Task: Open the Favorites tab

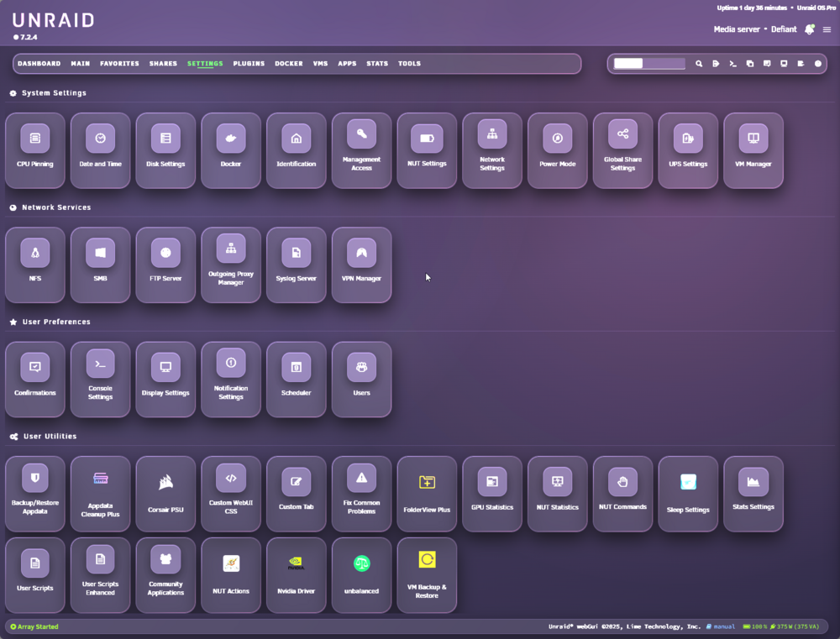Action: [x=119, y=63]
